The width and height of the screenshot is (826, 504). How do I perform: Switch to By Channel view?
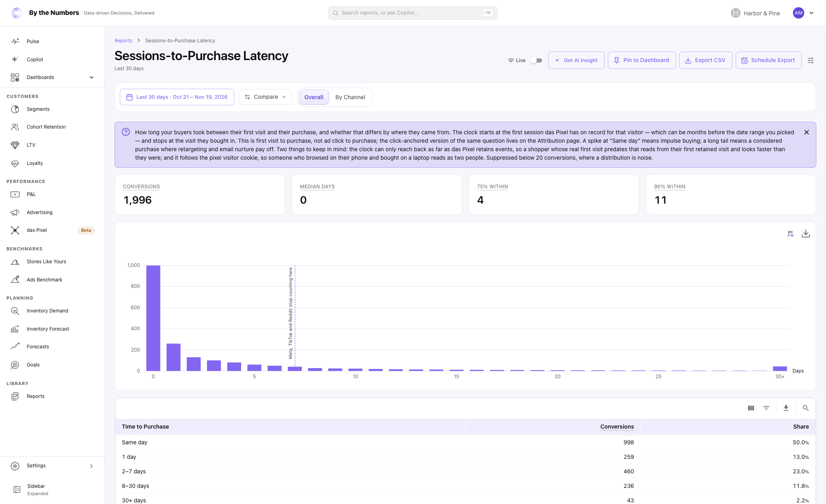click(350, 97)
